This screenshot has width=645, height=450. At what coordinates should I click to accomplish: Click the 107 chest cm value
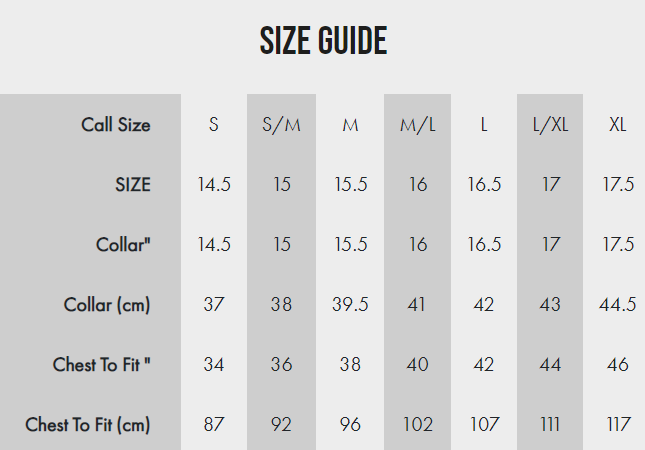(x=484, y=424)
